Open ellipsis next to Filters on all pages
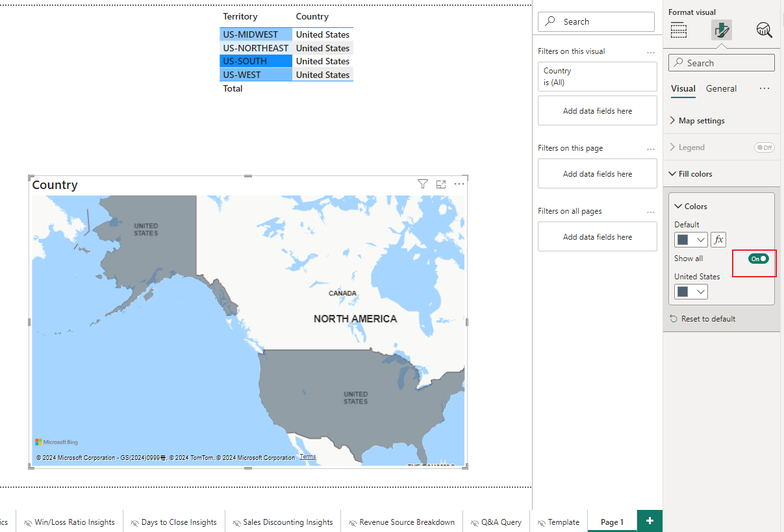This screenshot has height=532, width=784. (651, 211)
